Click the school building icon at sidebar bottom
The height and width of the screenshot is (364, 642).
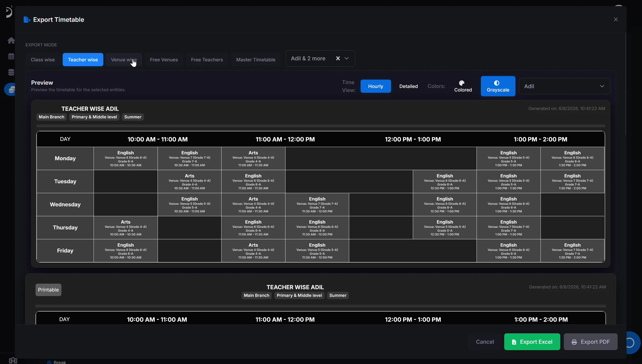(x=13, y=360)
